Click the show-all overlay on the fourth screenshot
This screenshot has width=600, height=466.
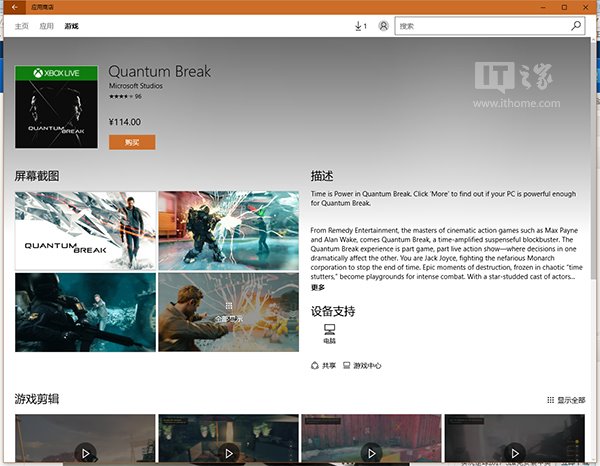228,313
